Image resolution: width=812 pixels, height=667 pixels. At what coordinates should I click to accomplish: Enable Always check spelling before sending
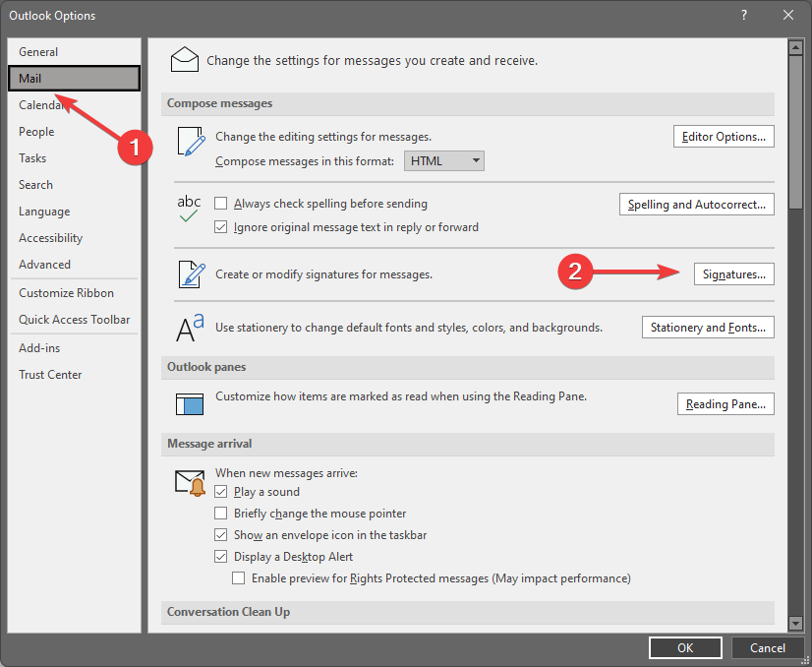tap(220, 204)
